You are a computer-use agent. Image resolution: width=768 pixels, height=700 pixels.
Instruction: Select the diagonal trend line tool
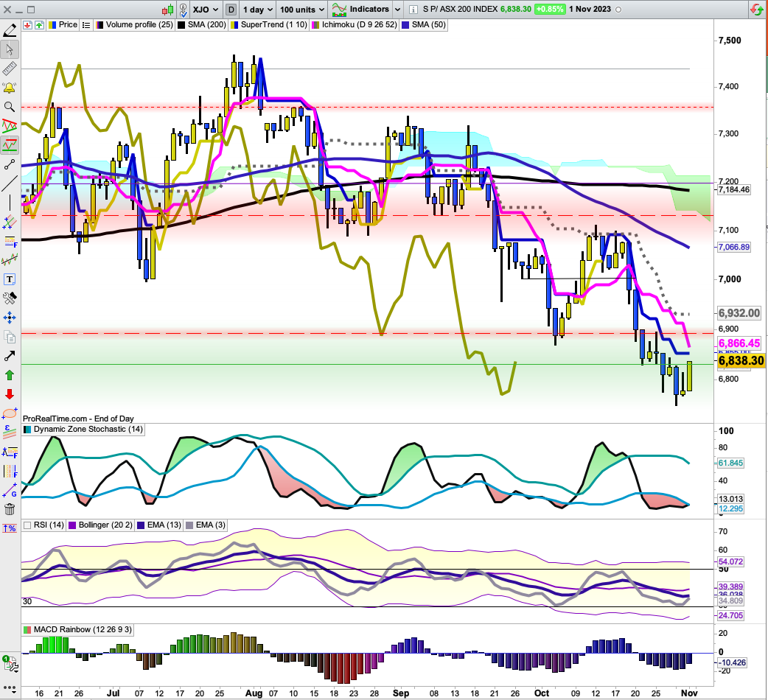[10, 183]
